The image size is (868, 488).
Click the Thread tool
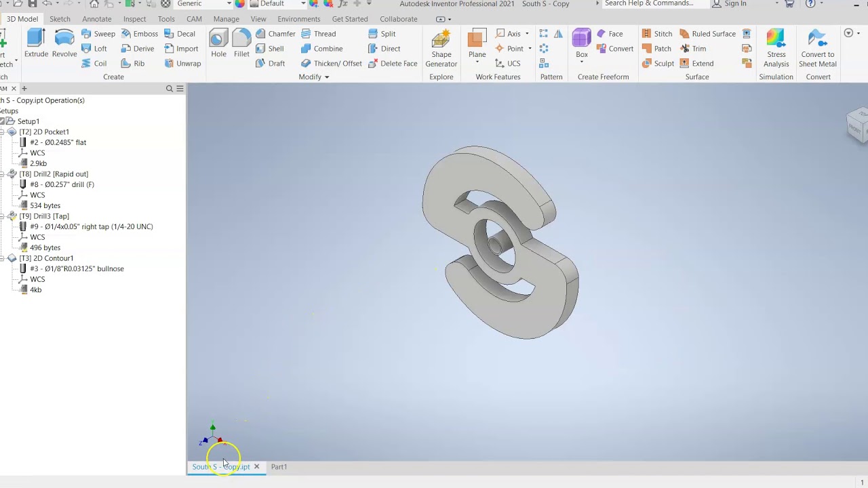coord(318,34)
